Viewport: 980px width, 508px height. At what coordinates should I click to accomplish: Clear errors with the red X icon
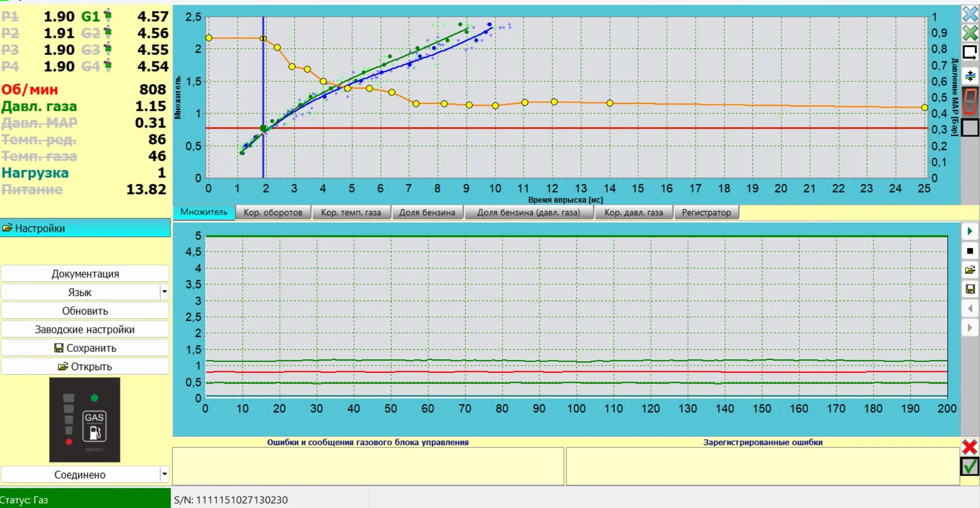(x=969, y=447)
